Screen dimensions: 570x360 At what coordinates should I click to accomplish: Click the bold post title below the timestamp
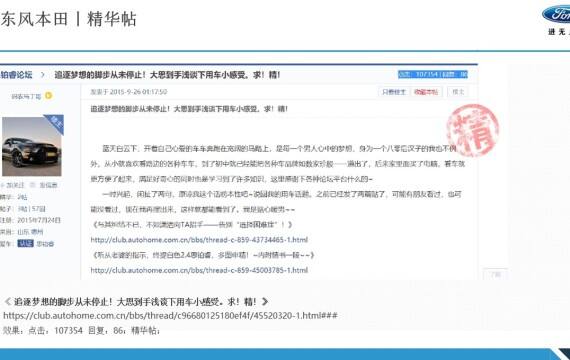189,109
